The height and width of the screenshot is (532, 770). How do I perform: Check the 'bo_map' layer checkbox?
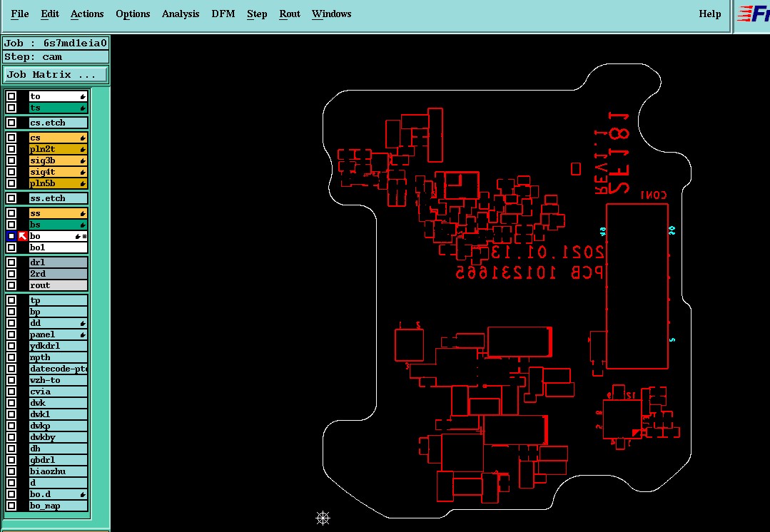(11, 506)
